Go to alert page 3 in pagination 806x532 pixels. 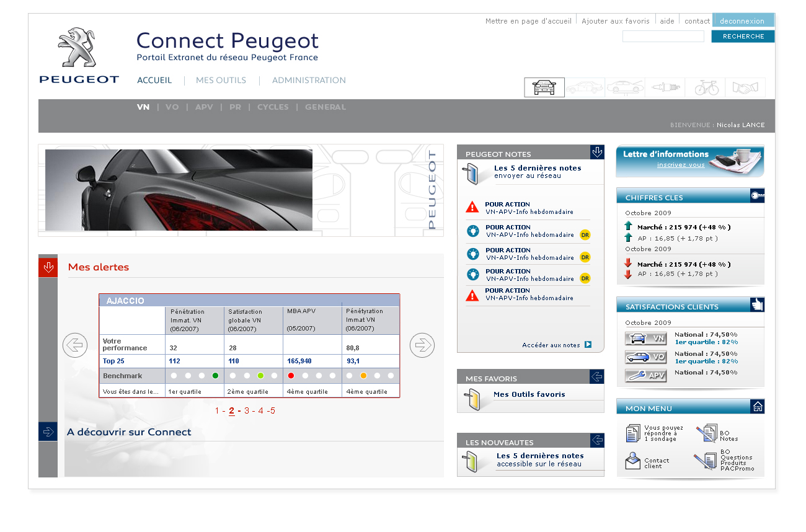coord(247,410)
